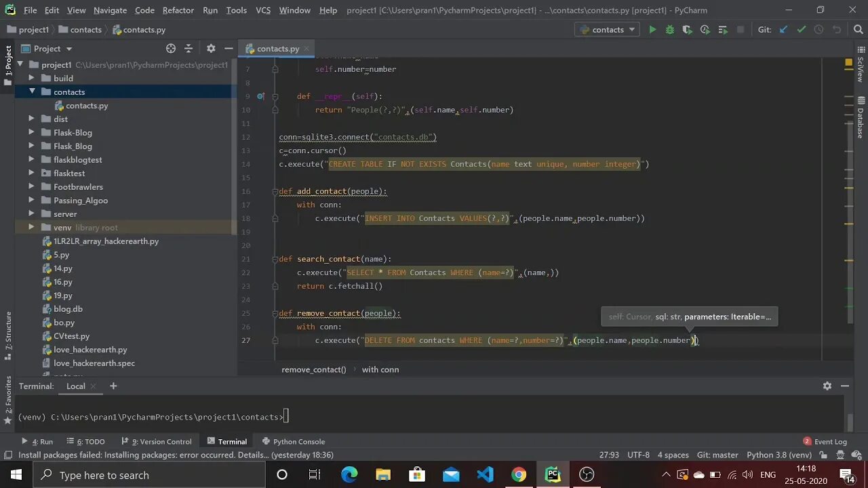Click the override gutter icon on line 9

point(260,96)
